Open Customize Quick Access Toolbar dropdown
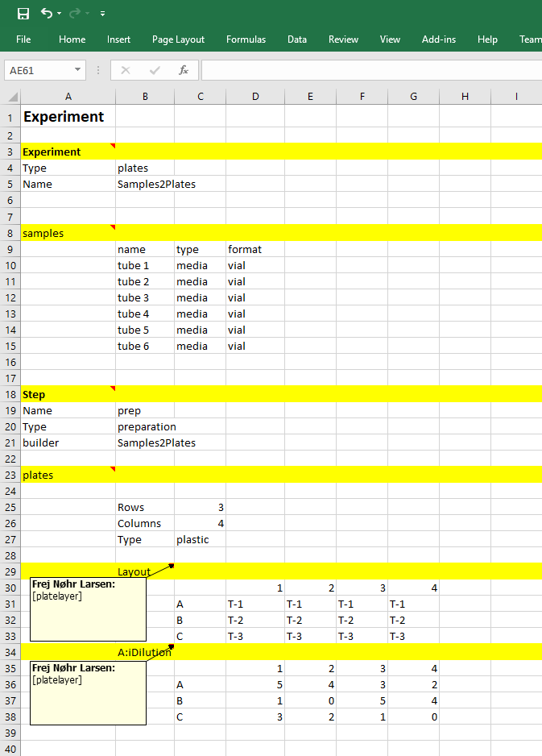The image size is (542, 756). [x=102, y=15]
